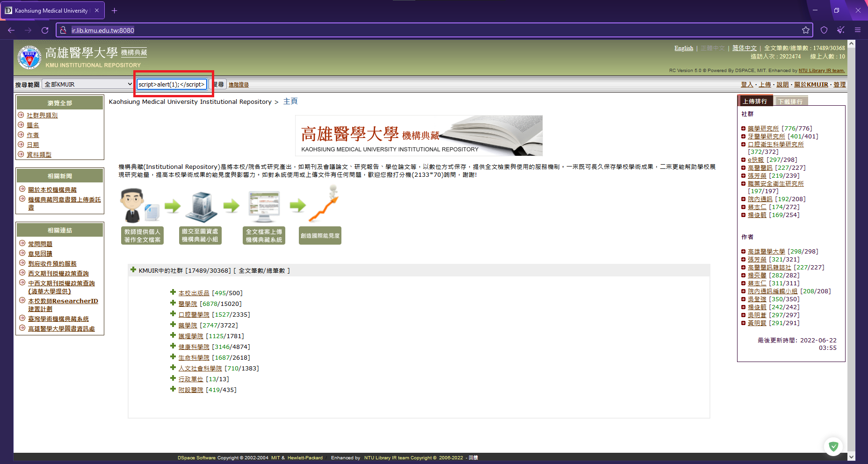This screenshot has width=868, height=464.
Task: Open the 登入 login menu link
Action: 747,85
